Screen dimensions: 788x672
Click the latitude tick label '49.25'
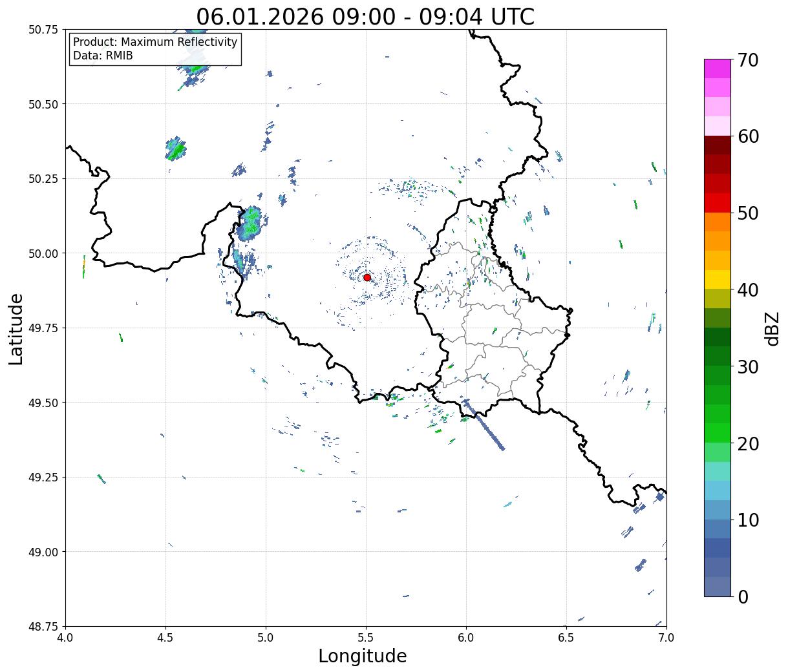43,478
